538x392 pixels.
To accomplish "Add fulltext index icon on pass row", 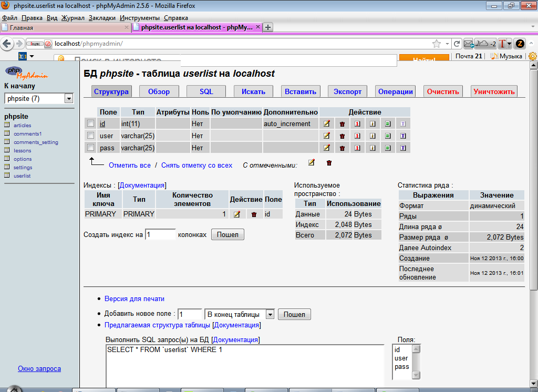I will click(403, 148).
